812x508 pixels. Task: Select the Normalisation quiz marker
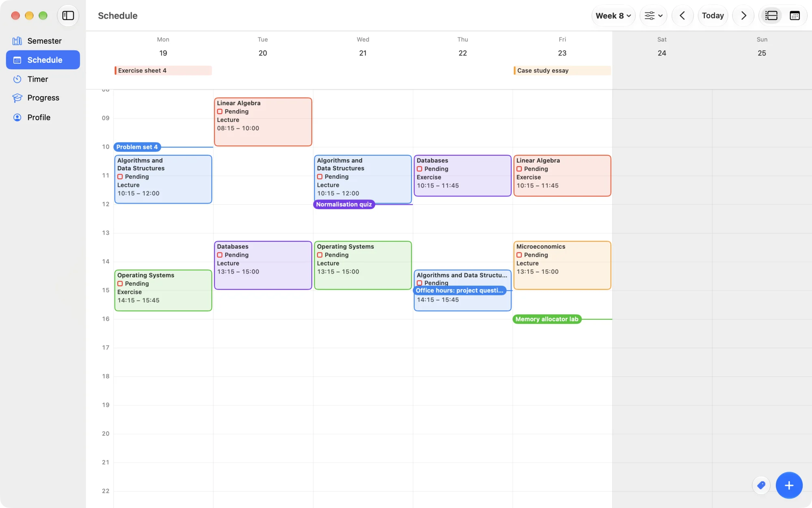pos(344,204)
